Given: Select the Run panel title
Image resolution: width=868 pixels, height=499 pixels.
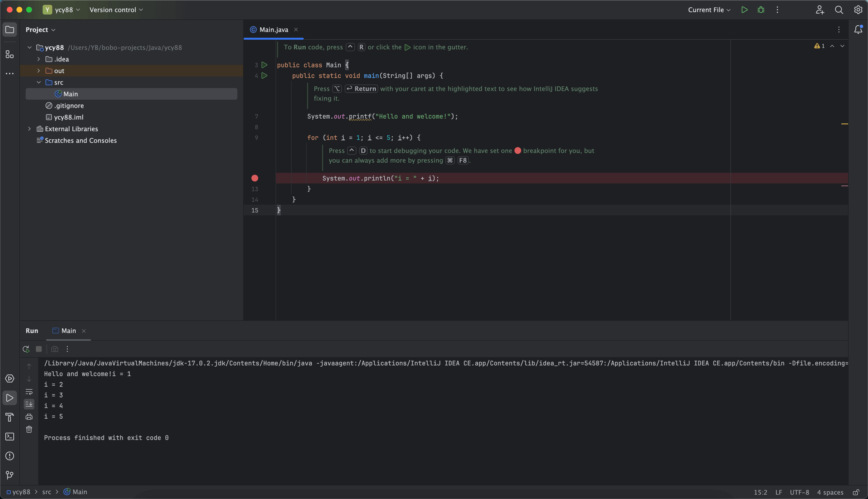Looking at the screenshot, I should point(32,331).
